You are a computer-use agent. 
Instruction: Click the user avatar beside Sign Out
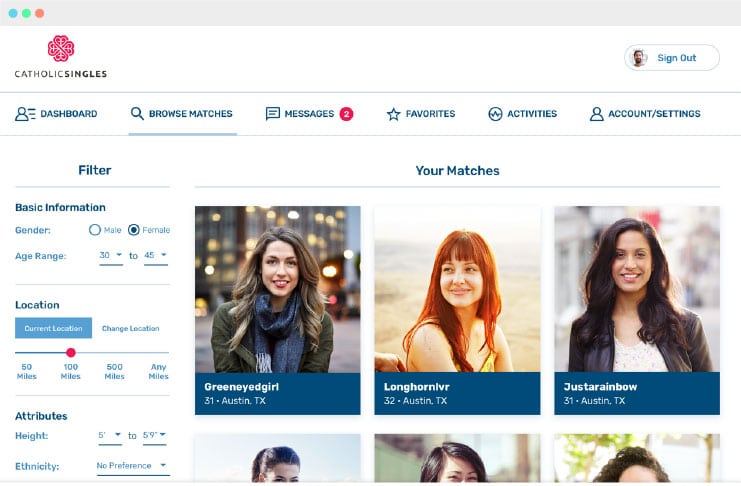(x=639, y=58)
